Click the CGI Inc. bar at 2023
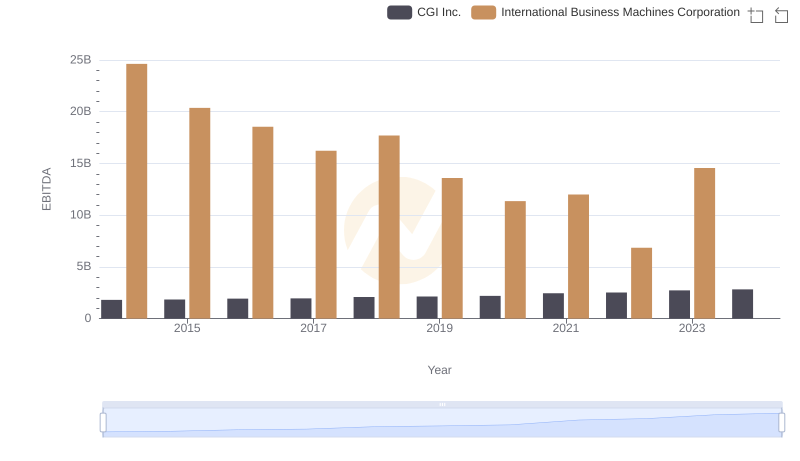 [680, 304]
